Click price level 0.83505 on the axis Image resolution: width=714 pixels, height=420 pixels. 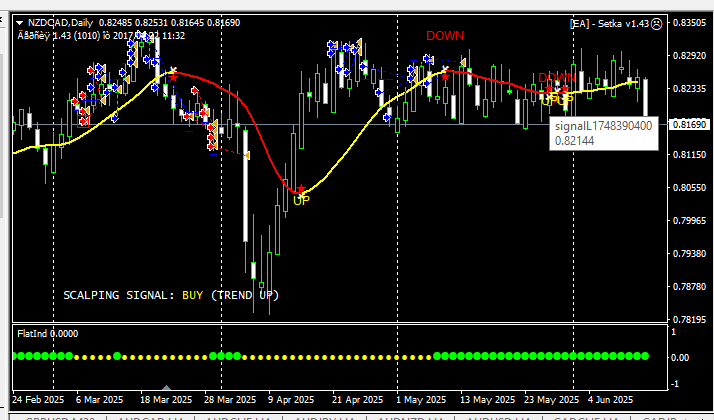689,23
